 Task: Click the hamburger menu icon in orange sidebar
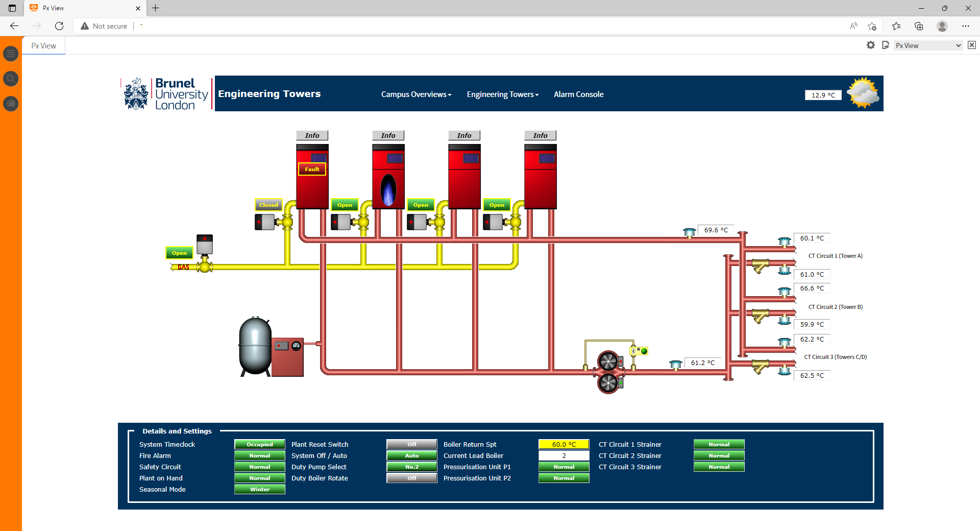(11, 54)
